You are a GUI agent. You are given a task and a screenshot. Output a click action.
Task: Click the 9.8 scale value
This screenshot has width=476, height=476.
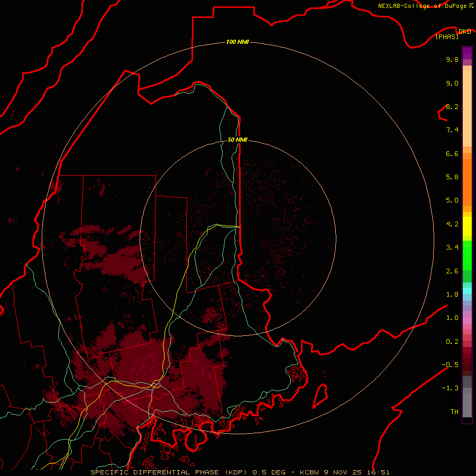pos(452,59)
